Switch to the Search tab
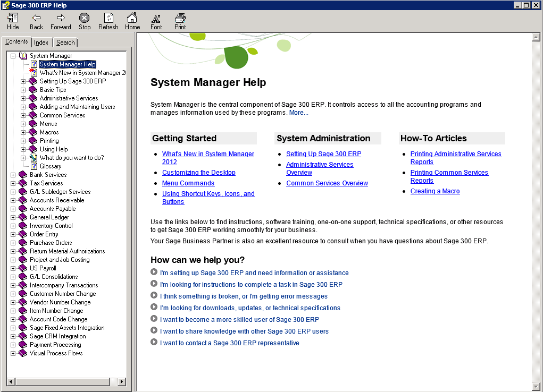The height and width of the screenshot is (392, 543). (65, 42)
